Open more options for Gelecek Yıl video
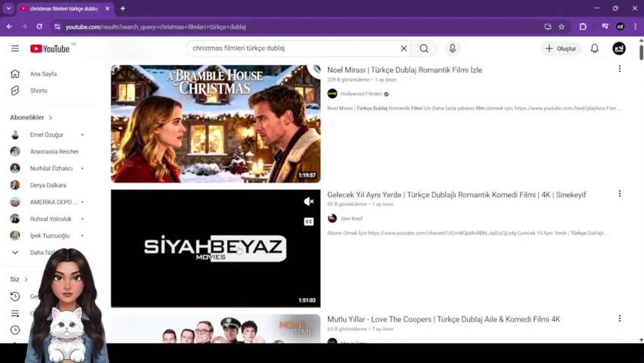Screen dimensions: 644x363 [x=619, y=194]
